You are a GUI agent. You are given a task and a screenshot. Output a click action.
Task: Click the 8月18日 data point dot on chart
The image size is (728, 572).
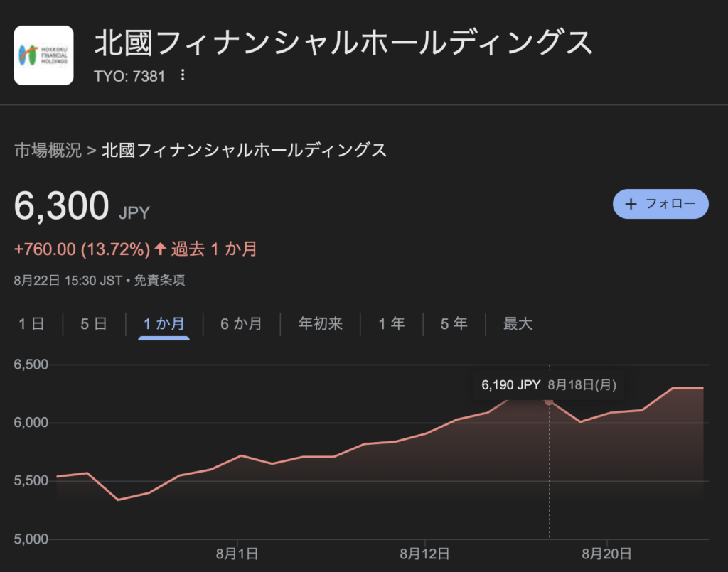coord(550,401)
